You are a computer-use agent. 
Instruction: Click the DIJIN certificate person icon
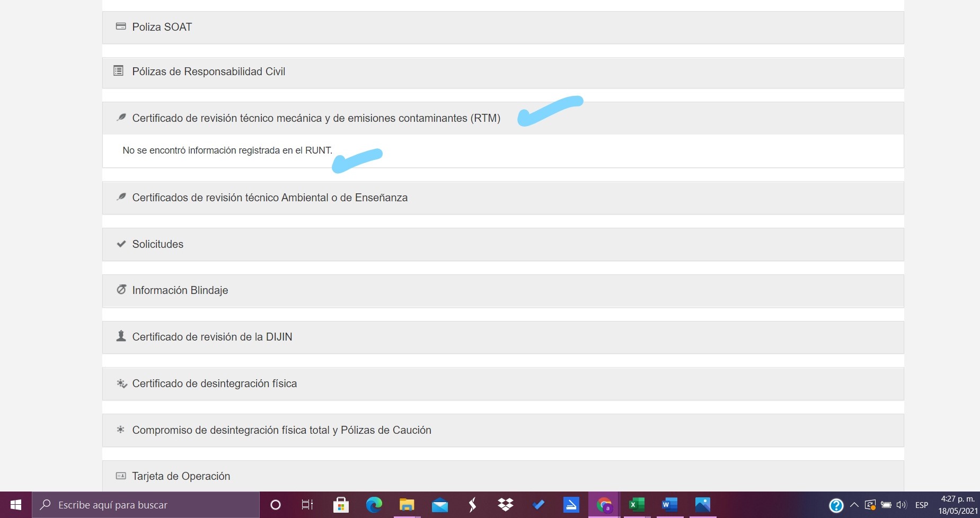pyautogui.click(x=121, y=336)
